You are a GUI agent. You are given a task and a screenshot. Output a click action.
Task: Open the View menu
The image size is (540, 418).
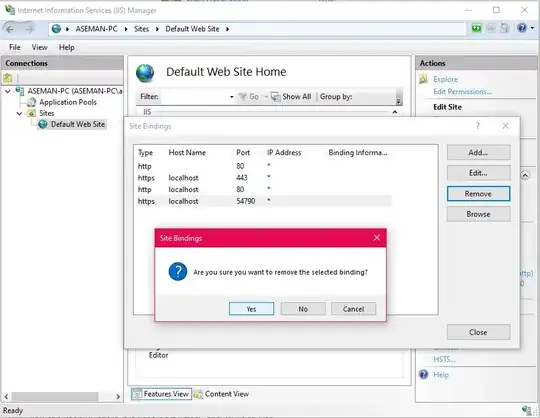[x=39, y=47]
